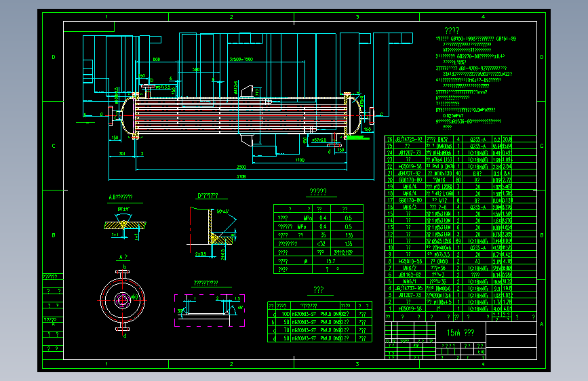The width and height of the screenshot is (588, 381).
Task: Click item number "11" in the parts list
Action: pos(390,241)
